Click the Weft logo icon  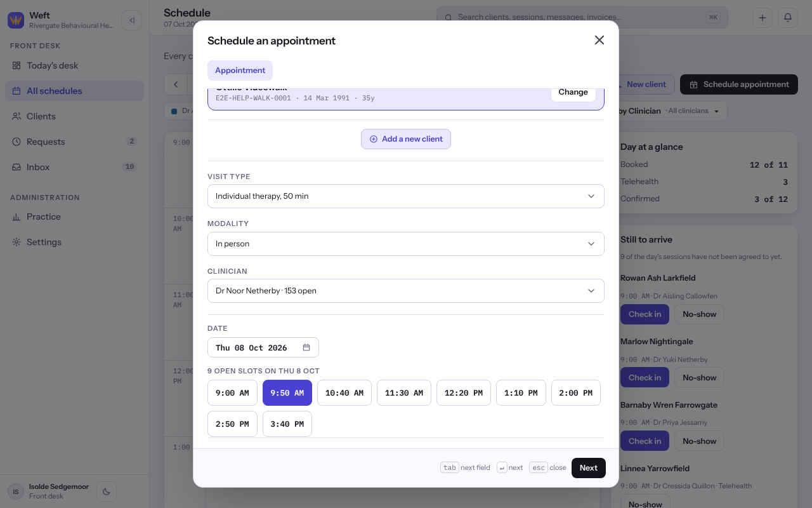[x=16, y=20]
